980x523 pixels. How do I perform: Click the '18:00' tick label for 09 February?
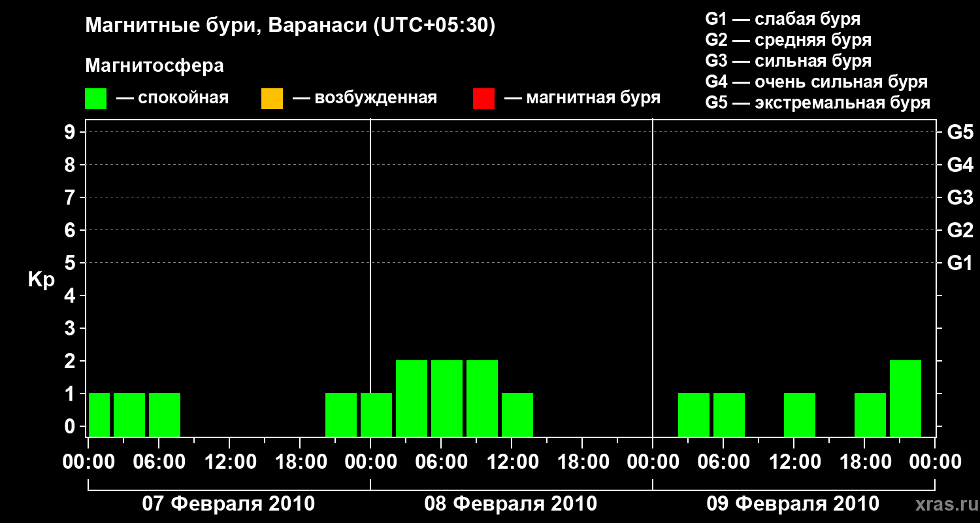(x=864, y=462)
